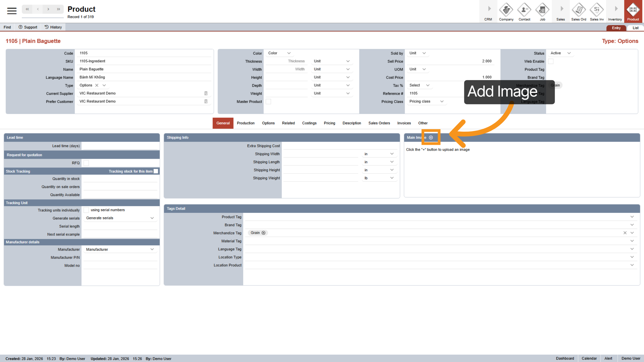
Task: Expand the Generate serials dropdown
Action: point(120,218)
